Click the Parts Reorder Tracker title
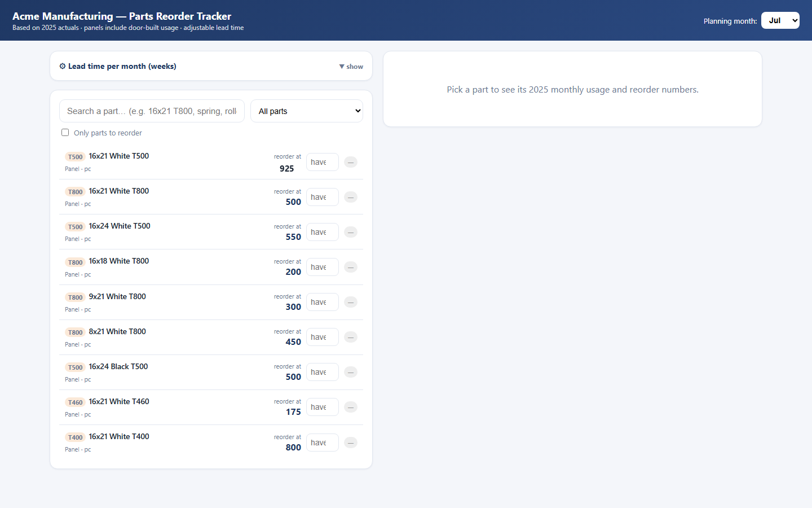This screenshot has width=812, height=508. (180, 16)
